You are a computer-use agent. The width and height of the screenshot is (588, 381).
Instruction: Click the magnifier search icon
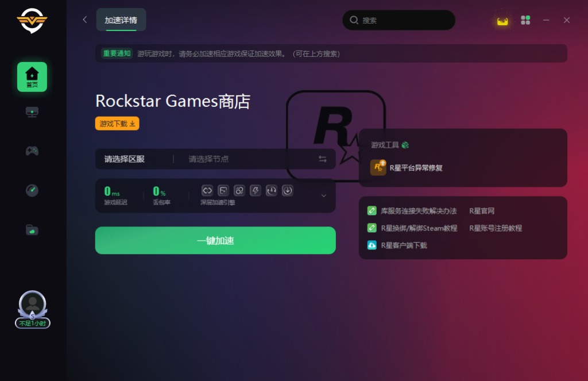(354, 20)
